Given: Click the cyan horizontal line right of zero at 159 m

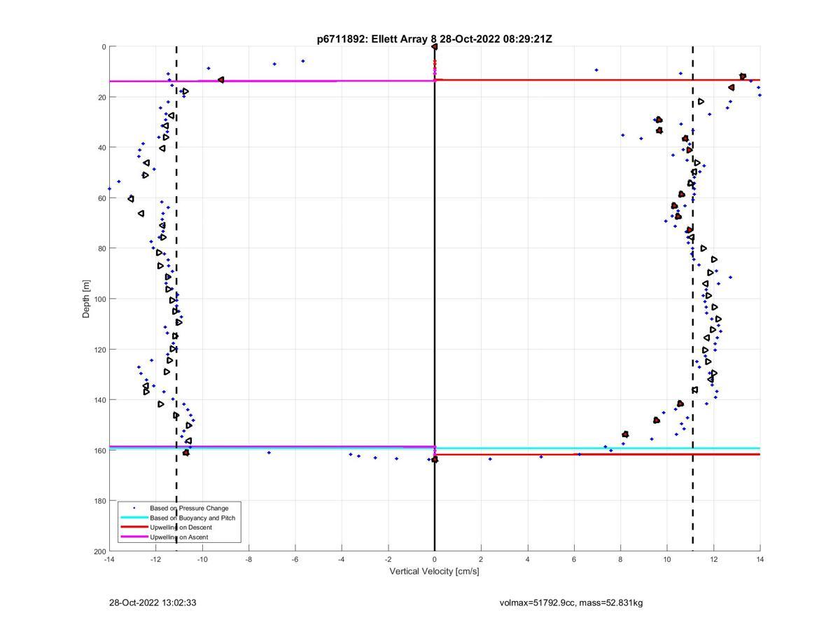Looking at the screenshot, I should pos(597,448).
